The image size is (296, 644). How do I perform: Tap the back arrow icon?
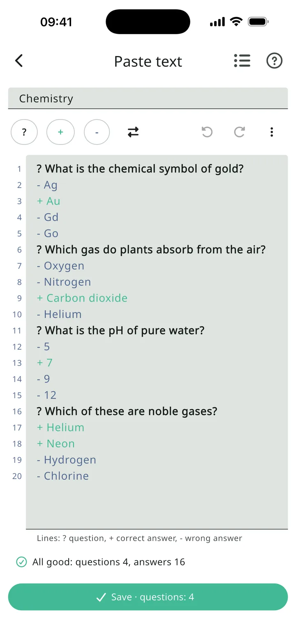point(19,61)
